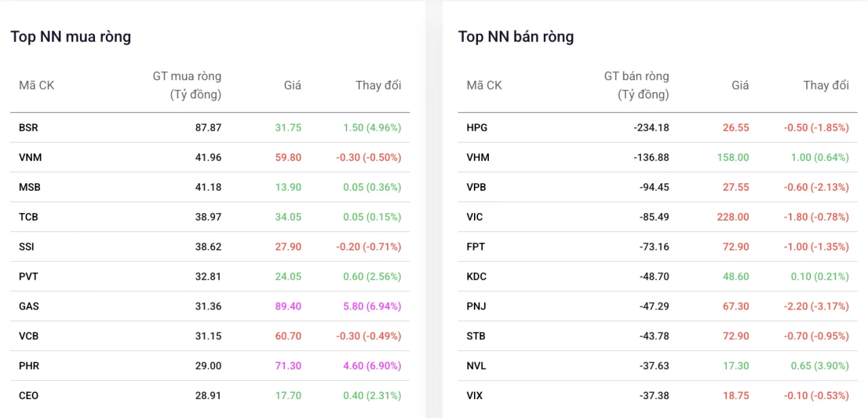The height and width of the screenshot is (418, 868).
Task: Click 'Mã CK' header in net buy table
Action: click(37, 85)
